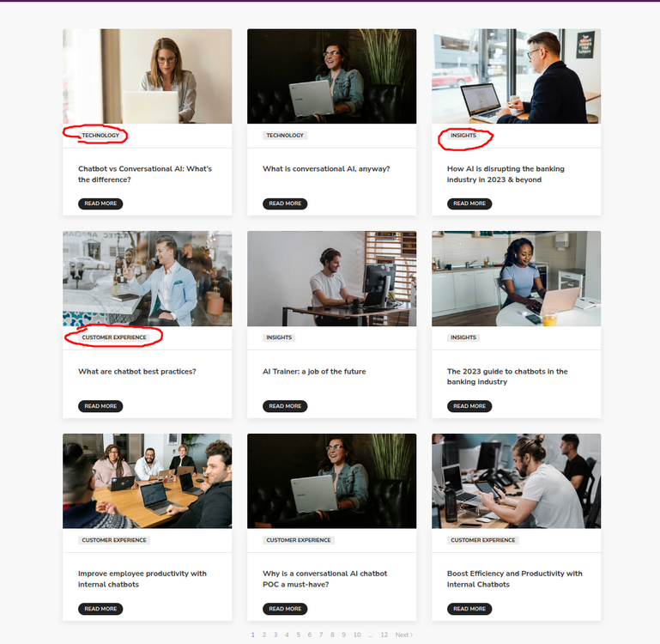This screenshot has width=660, height=644.
Task: Open the 'AI Trainer: a job of the future' title
Action: pos(314,372)
